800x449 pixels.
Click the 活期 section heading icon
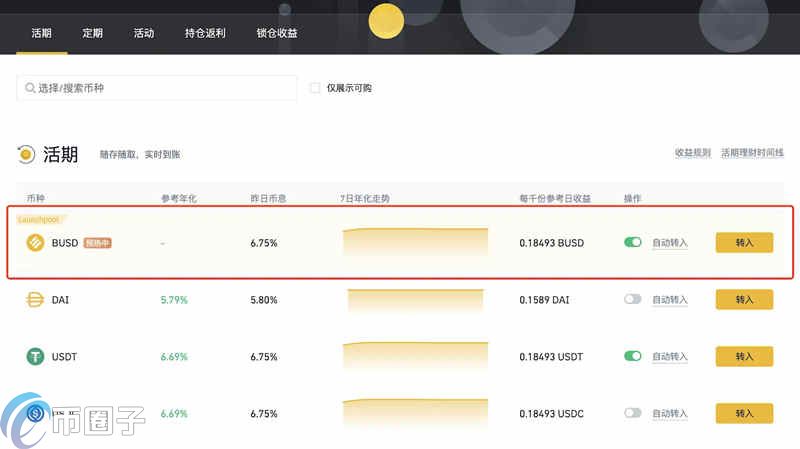pos(26,154)
